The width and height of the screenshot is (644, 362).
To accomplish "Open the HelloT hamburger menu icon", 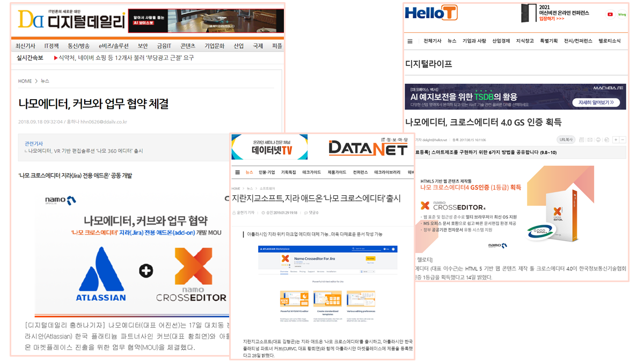I will (410, 41).
